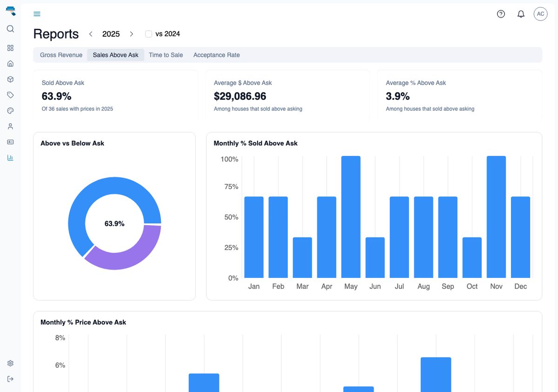
Task: Click the vs 2024 label
Action: [x=168, y=34]
